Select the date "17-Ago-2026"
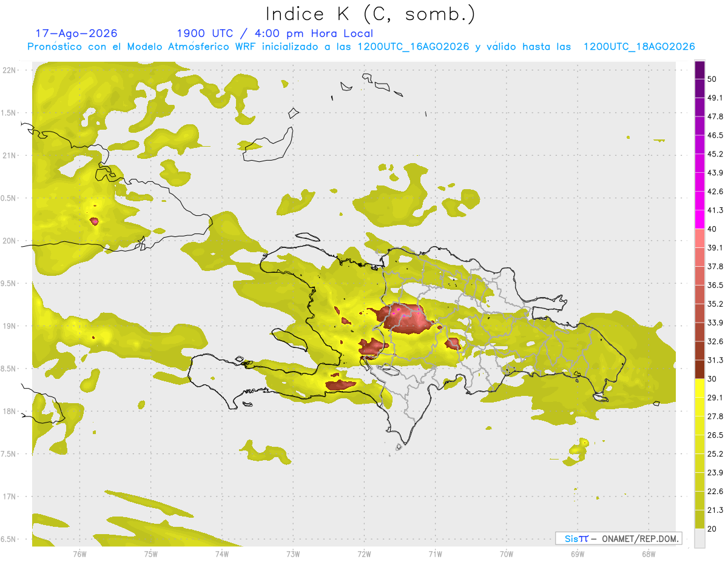Viewport: 728px width, 562px height. pyautogui.click(x=76, y=33)
